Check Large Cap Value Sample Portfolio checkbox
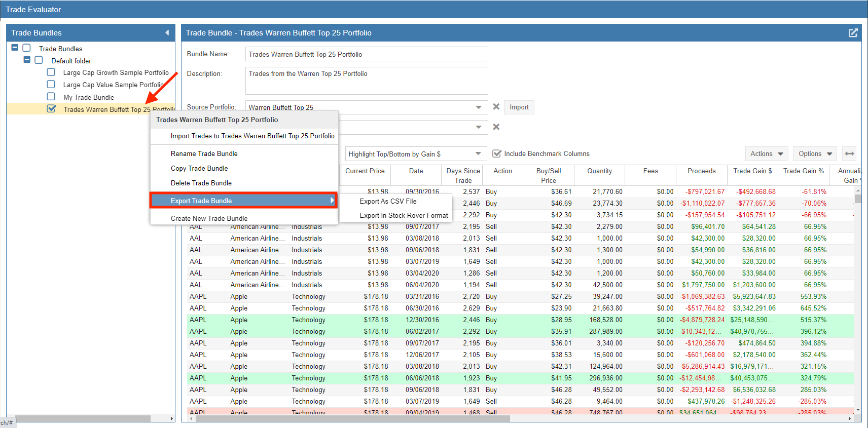868x428 pixels. (x=51, y=84)
